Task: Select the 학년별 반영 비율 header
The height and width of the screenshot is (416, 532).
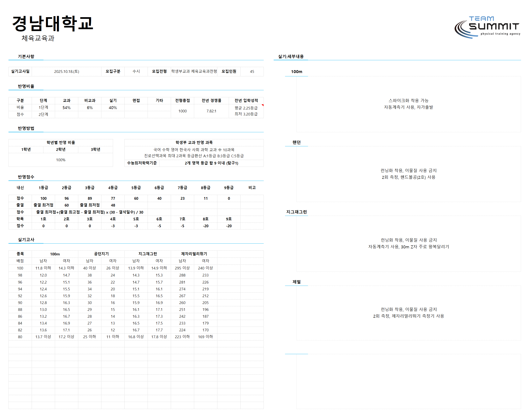Action: tap(61, 142)
